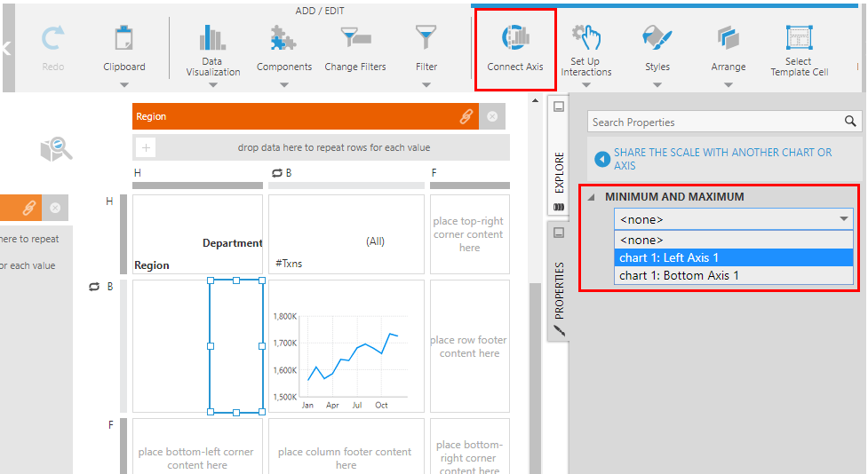Open the minimum and maximum combo box

pyautogui.click(x=733, y=219)
